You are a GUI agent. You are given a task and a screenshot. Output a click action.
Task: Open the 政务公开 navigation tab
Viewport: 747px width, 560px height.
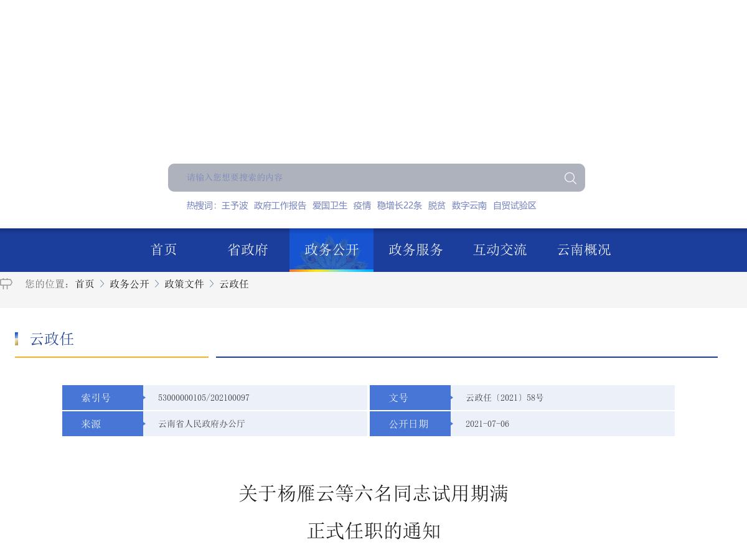click(332, 250)
